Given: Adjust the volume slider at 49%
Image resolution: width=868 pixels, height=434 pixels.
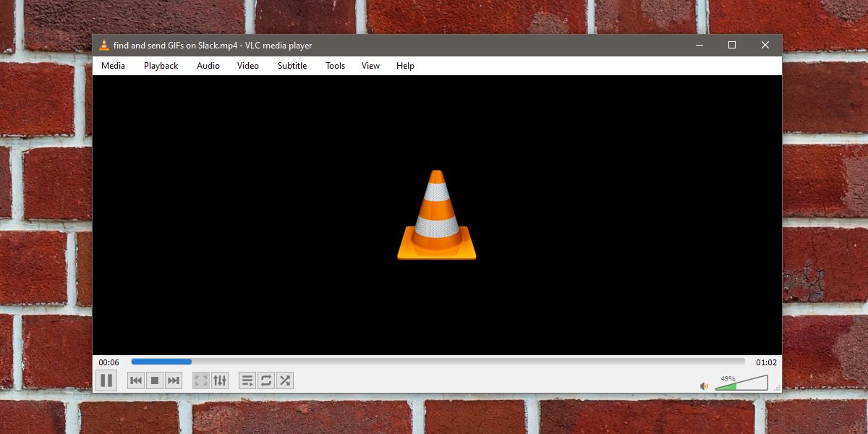Looking at the screenshot, I should click(x=741, y=383).
